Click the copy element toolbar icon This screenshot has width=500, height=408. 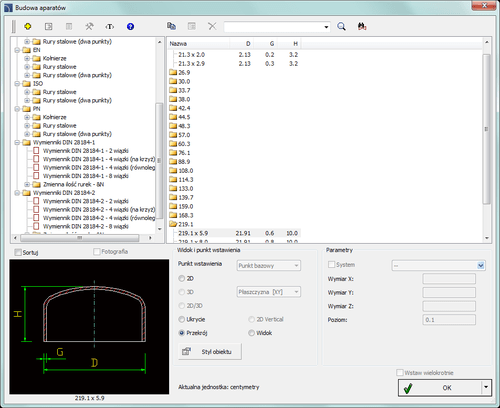click(171, 26)
